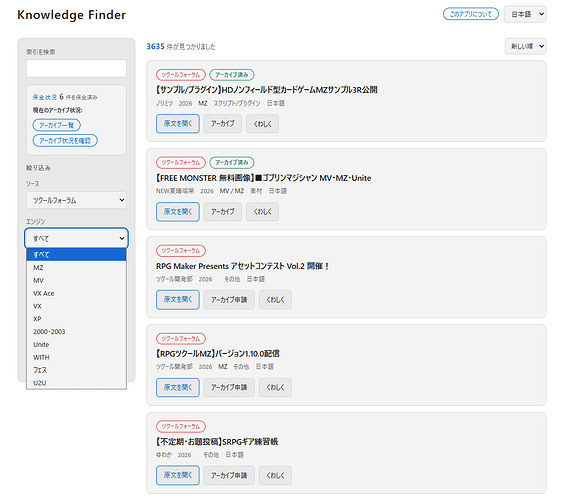
Task: Select the highlighted すべて engine option
Action: pyautogui.click(x=76, y=254)
